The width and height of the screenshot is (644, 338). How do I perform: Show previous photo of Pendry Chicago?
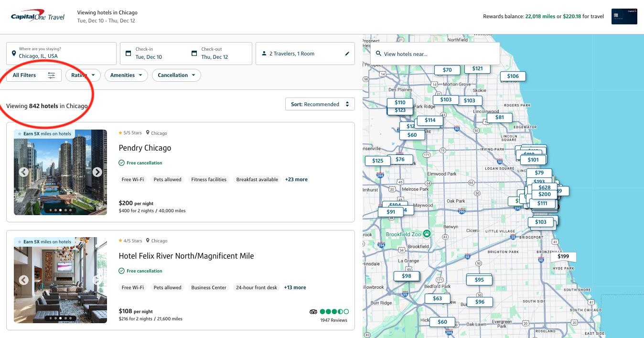click(23, 172)
